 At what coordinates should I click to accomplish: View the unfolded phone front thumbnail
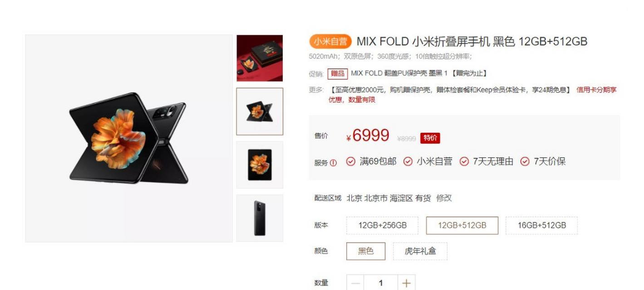click(260, 165)
